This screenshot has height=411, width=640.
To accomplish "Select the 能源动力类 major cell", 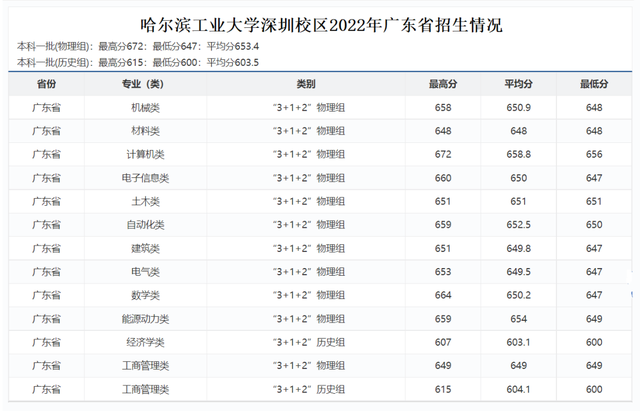I will [145, 319].
